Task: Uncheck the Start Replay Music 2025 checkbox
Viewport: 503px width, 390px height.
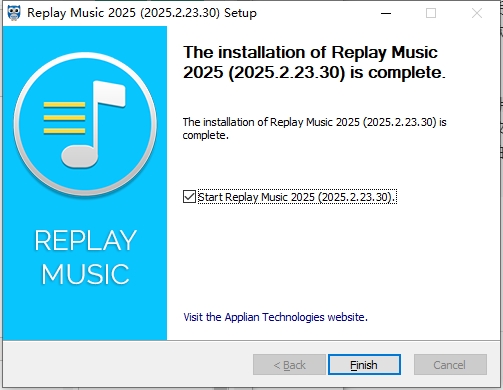Action: click(189, 197)
